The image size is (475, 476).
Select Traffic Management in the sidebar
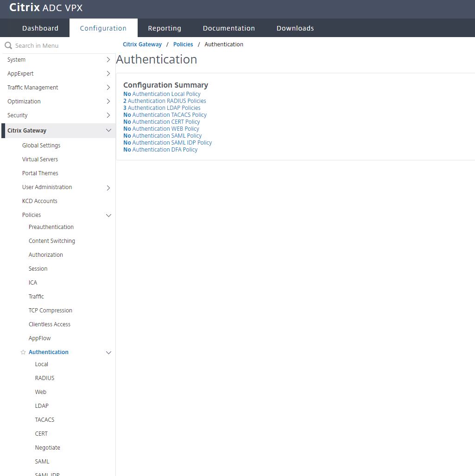coord(32,88)
